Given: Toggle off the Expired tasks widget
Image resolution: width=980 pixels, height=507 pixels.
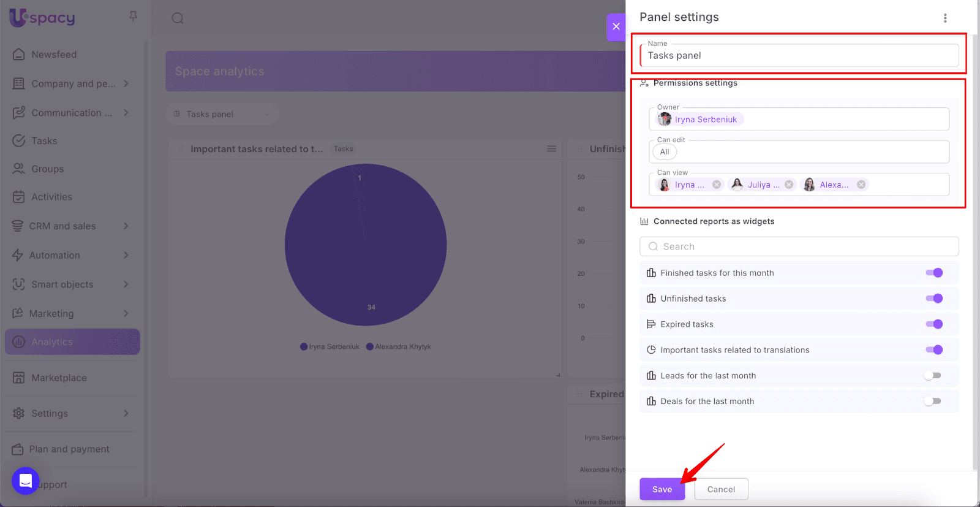Looking at the screenshot, I should [933, 324].
